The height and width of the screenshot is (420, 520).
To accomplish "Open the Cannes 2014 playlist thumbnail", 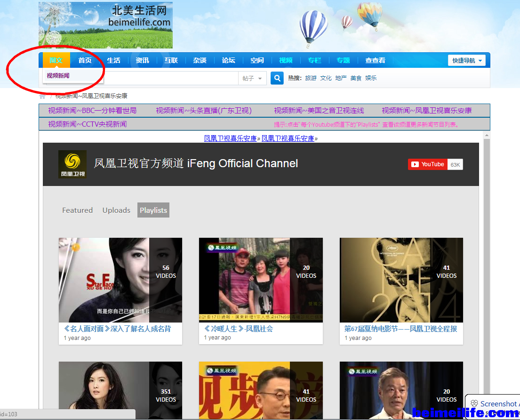I will click(x=401, y=280).
